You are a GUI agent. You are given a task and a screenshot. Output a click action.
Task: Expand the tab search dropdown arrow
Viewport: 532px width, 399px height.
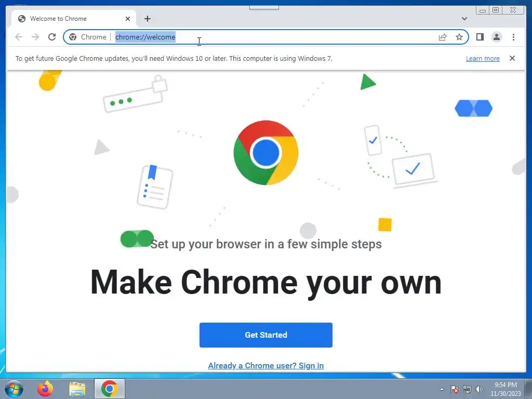pyautogui.click(x=464, y=19)
